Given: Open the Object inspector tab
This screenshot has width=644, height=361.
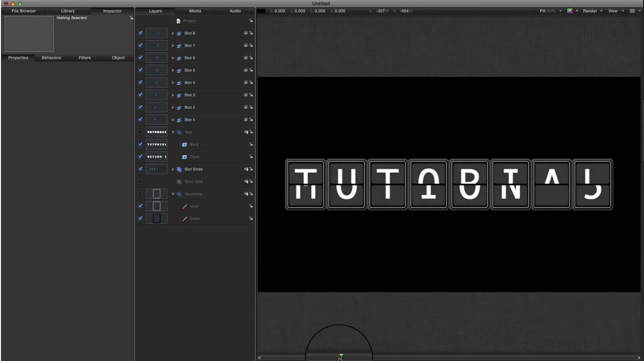Looking at the screenshot, I should [x=118, y=58].
